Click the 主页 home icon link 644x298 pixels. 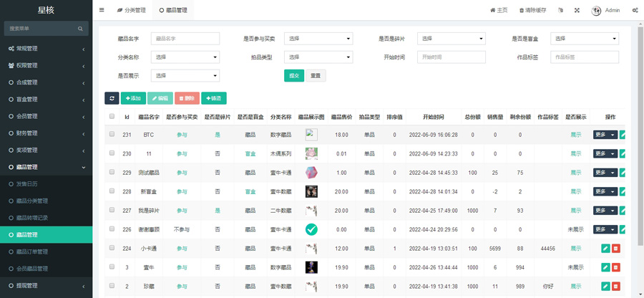(499, 10)
